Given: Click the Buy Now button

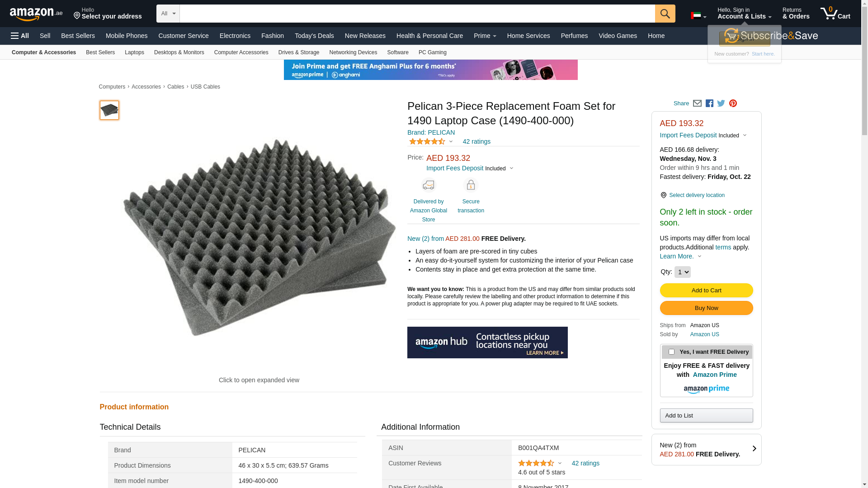Looking at the screenshot, I should (706, 308).
